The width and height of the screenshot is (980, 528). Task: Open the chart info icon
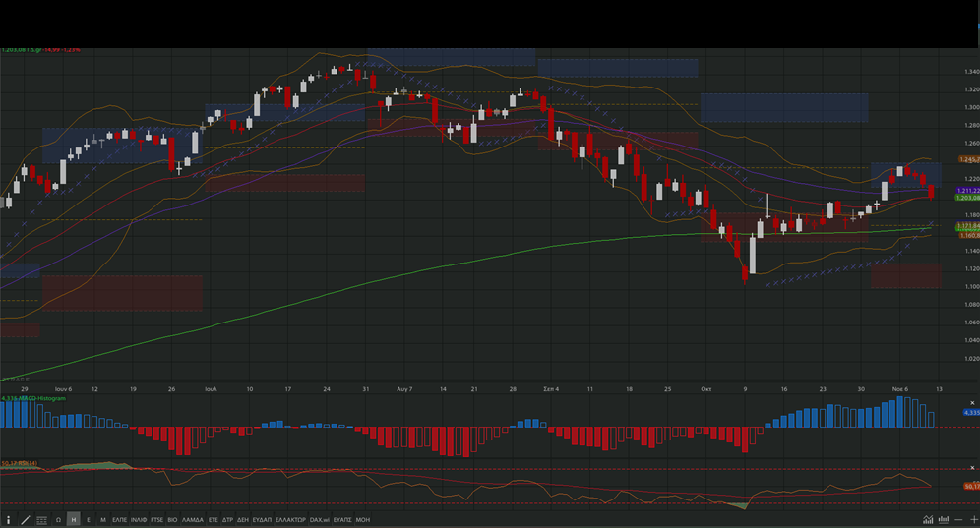(8, 520)
